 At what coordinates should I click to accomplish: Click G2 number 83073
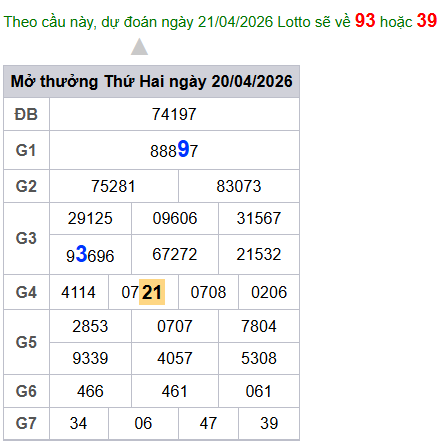pyautogui.click(x=239, y=186)
